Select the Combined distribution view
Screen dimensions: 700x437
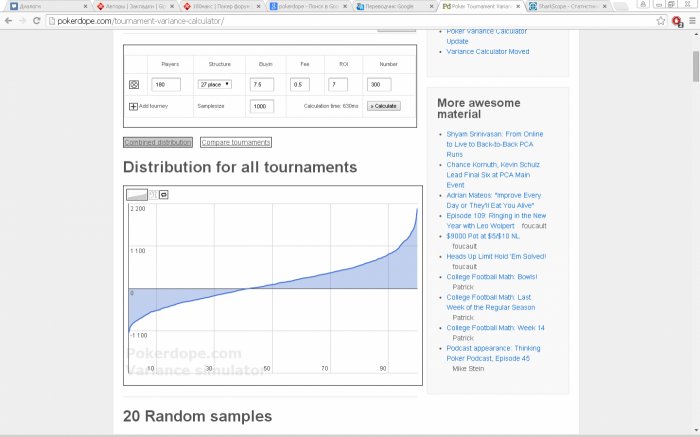pyautogui.click(x=158, y=142)
